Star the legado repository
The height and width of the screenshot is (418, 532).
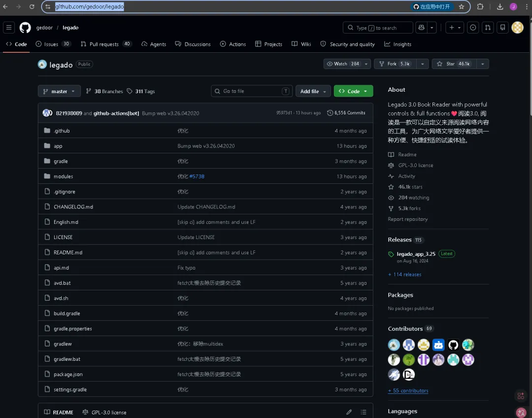(x=454, y=64)
